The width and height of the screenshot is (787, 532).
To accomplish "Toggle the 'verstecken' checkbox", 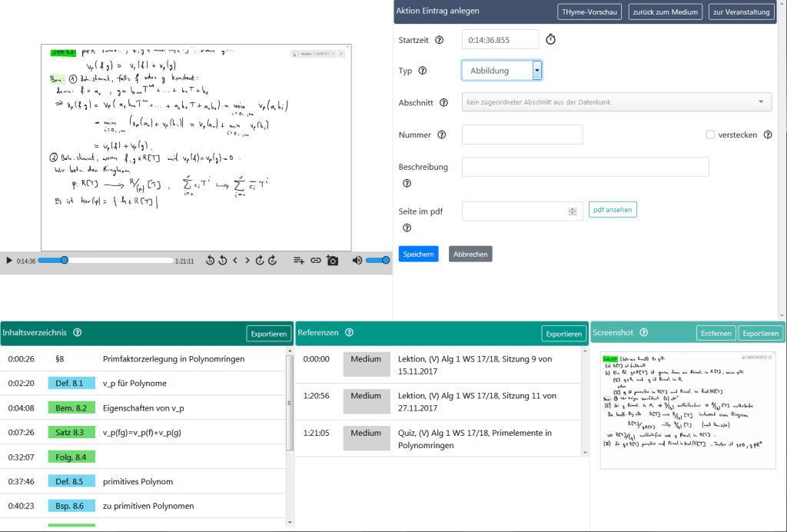I will click(711, 135).
